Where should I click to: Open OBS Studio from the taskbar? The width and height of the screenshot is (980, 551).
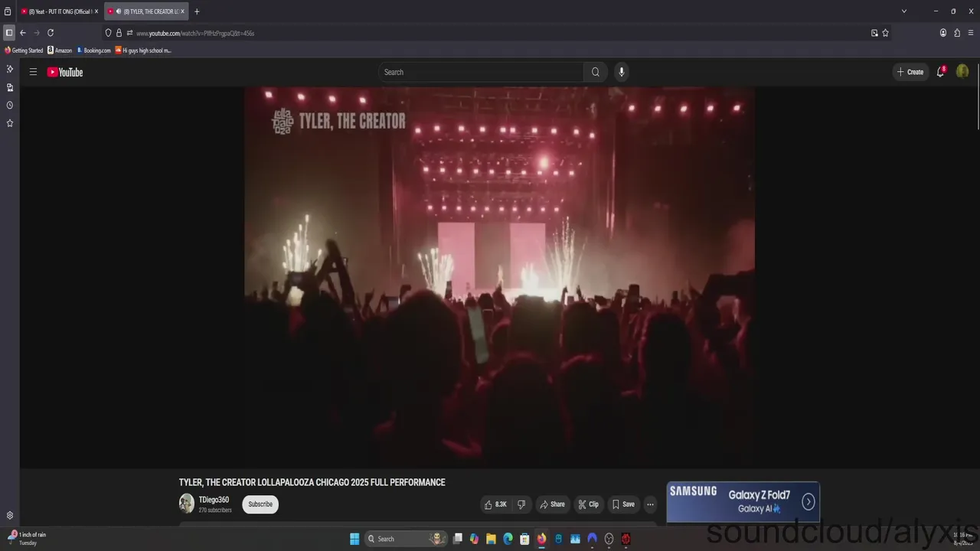(x=609, y=539)
